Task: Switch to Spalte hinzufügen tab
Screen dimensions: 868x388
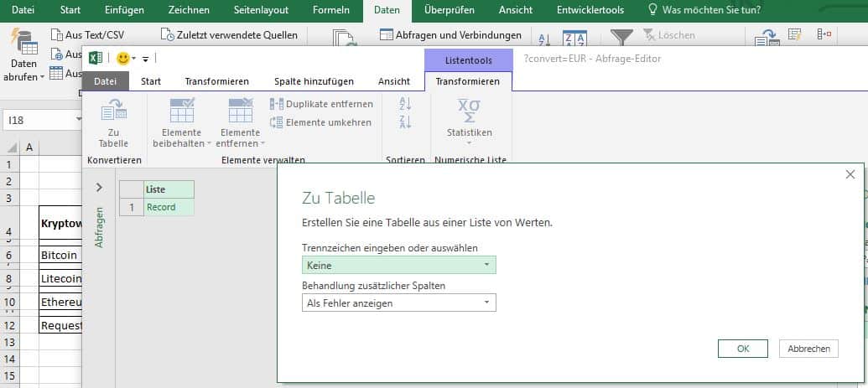Action: (x=314, y=81)
